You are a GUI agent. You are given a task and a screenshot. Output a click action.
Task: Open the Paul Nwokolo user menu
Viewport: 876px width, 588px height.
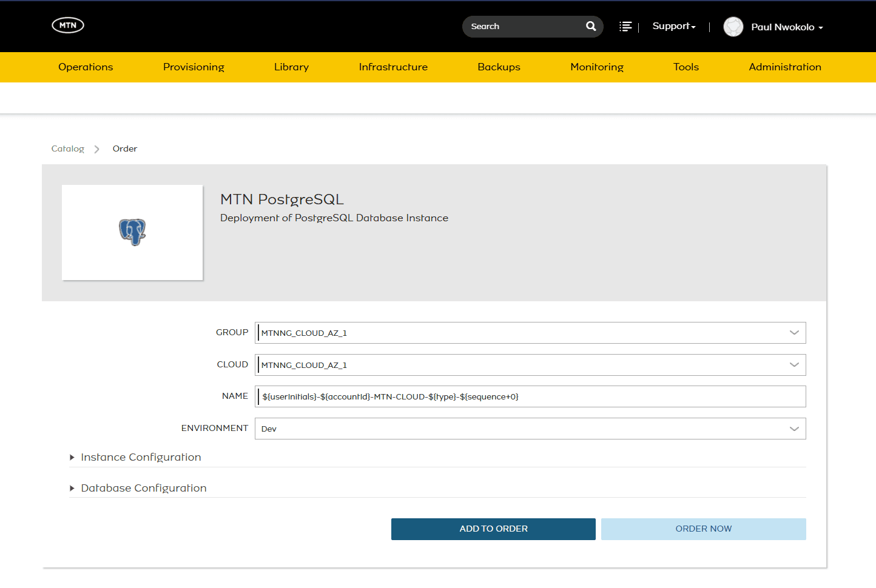(787, 27)
